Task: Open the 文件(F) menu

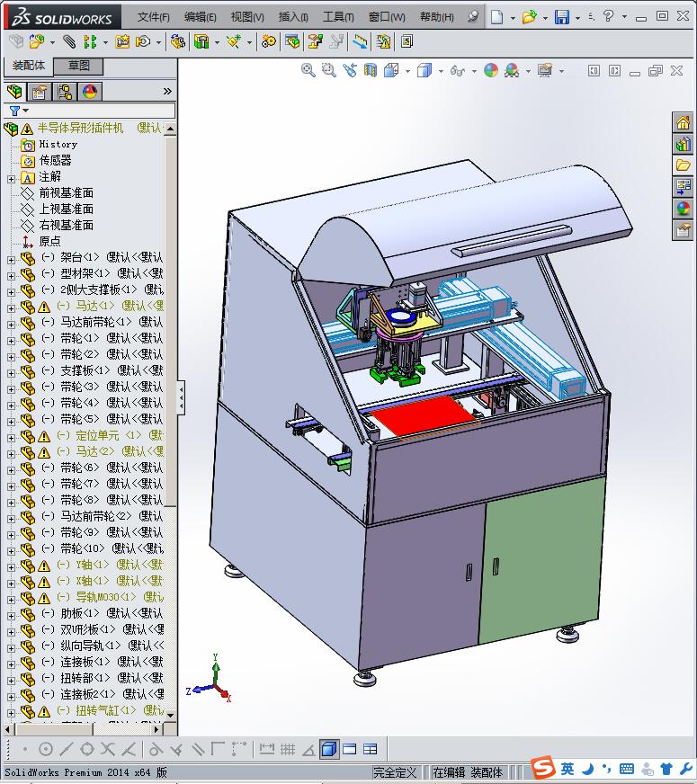Action: pos(154,17)
